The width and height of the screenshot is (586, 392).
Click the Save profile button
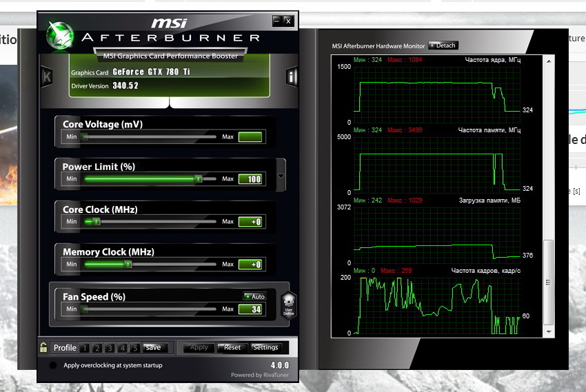pos(153,348)
